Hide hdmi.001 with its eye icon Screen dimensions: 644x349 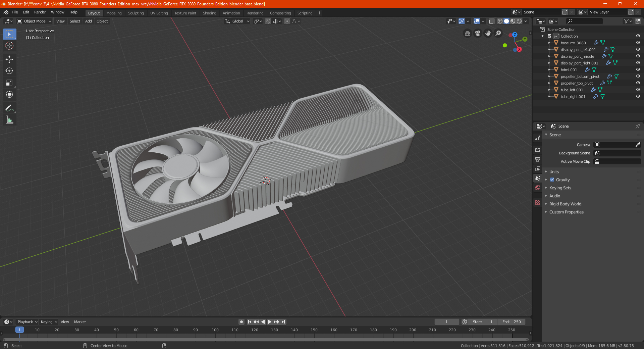point(638,69)
